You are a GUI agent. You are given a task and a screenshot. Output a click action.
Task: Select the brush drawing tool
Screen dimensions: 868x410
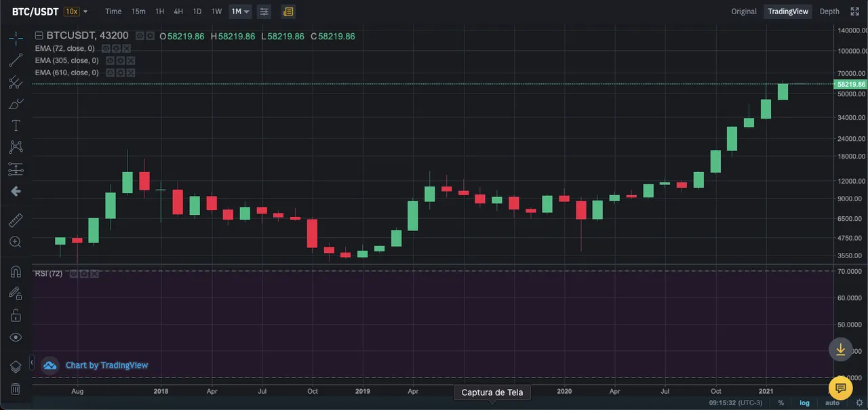[x=16, y=104]
